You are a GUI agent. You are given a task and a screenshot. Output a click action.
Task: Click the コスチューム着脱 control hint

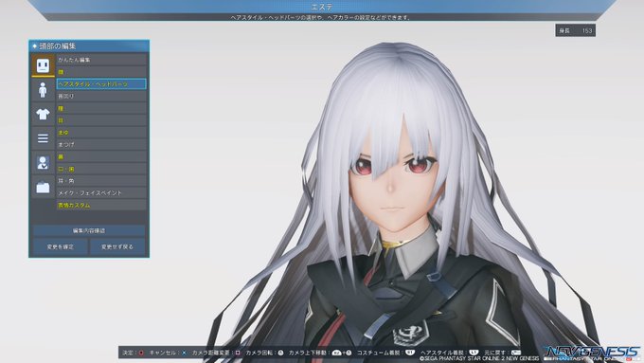pos(385,353)
